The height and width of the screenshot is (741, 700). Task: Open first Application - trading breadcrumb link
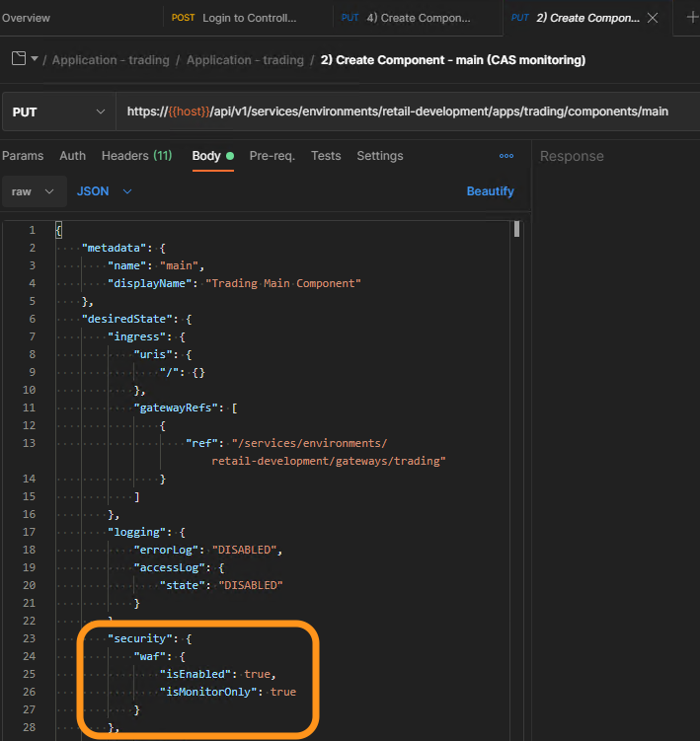pos(111,60)
